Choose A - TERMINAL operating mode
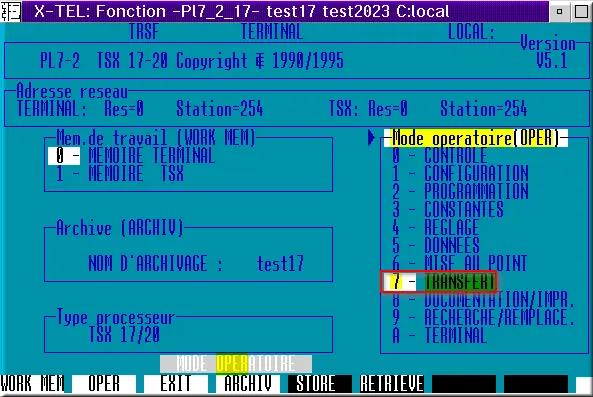593x397 pixels. [439, 335]
